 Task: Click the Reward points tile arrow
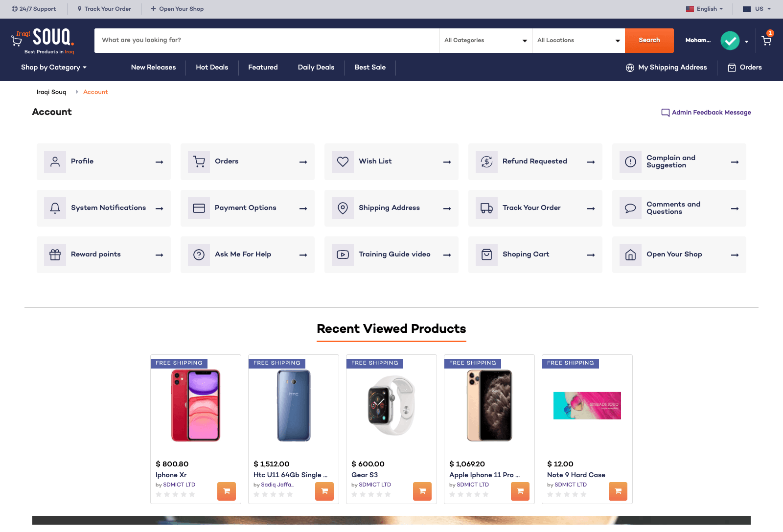coord(159,255)
